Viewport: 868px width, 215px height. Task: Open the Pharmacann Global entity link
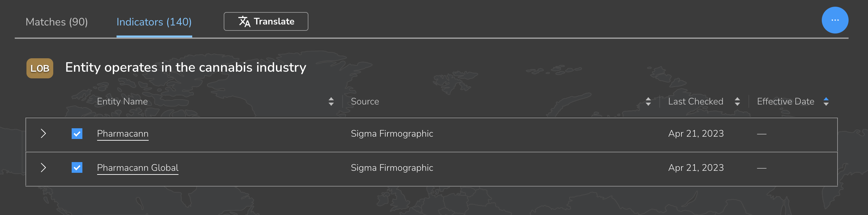pyautogui.click(x=138, y=167)
